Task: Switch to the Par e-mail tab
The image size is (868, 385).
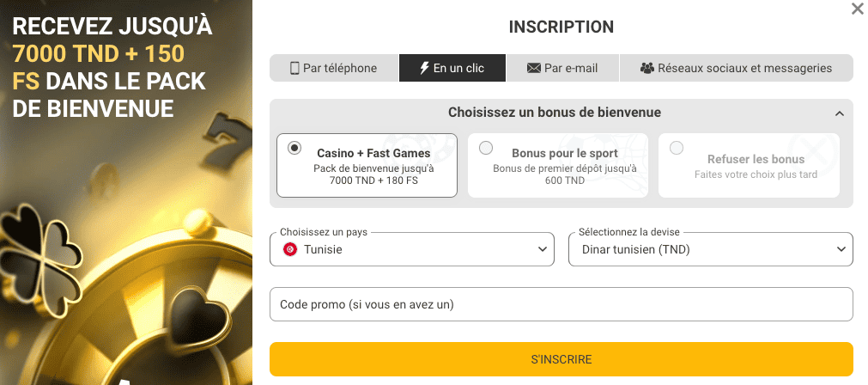Action: pos(562,68)
